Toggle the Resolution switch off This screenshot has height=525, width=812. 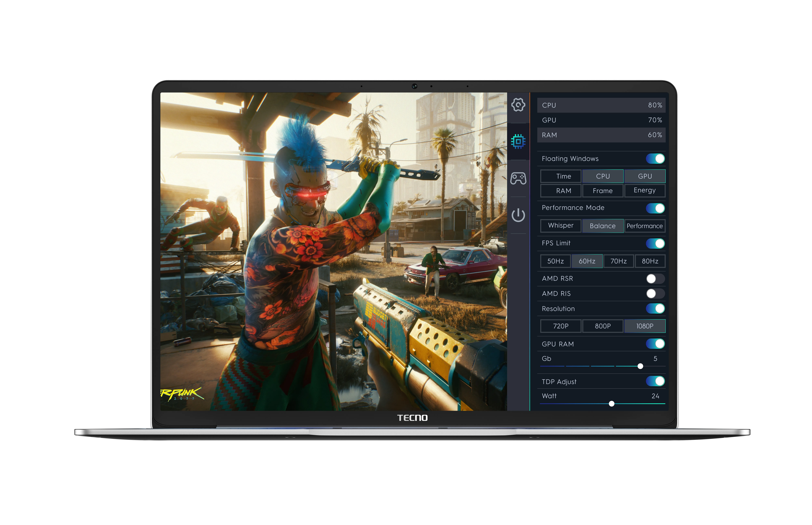click(655, 308)
